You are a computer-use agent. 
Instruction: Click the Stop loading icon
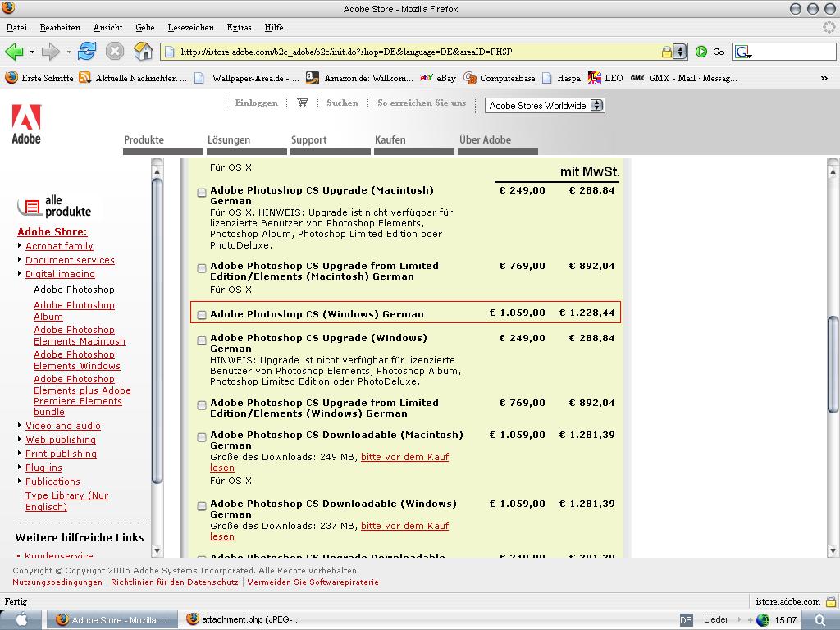[x=115, y=52]
